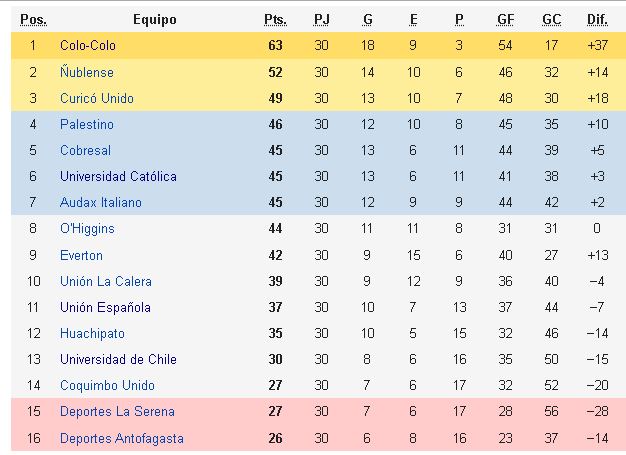Open the Audax Italiano link
This screenshot has width=626, height=455.
tap(101, 202)
